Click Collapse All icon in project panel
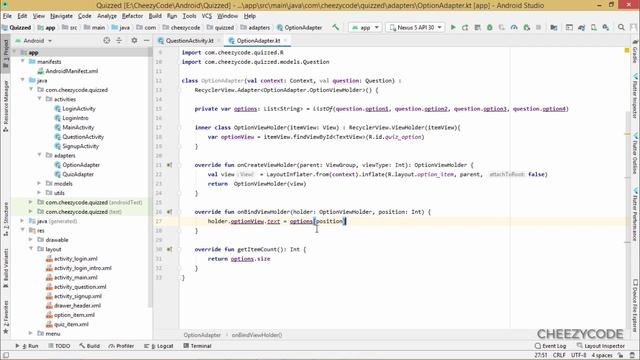The image size is (640, 360). tap(119, 40)
